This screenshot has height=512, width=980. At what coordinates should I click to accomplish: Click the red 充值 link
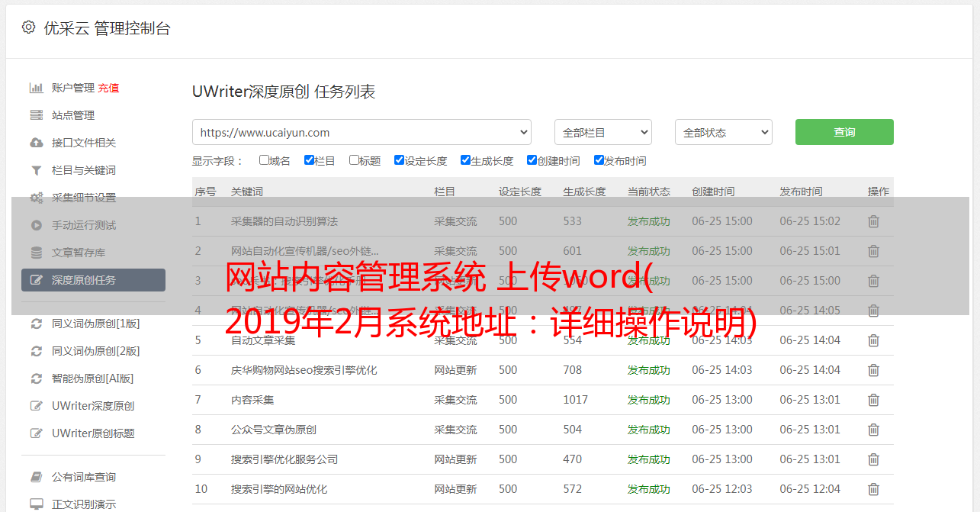108,88
